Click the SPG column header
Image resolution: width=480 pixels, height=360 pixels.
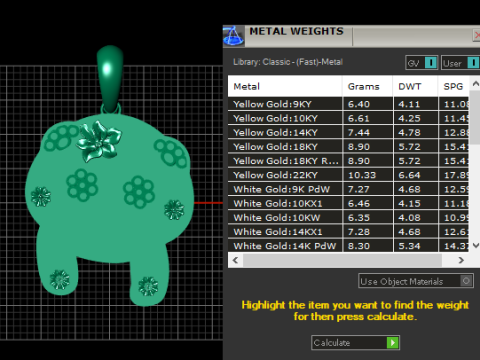pos(453,86)
